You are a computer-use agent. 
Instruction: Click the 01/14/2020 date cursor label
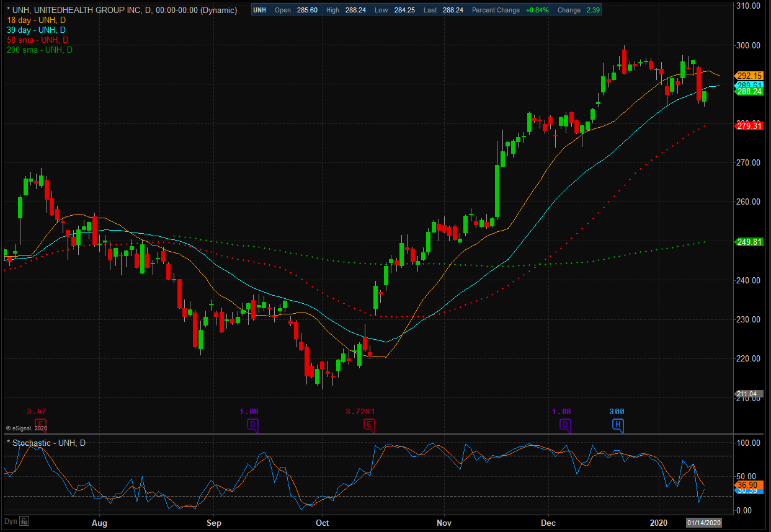pyautogui.click(x=705, y=522)
